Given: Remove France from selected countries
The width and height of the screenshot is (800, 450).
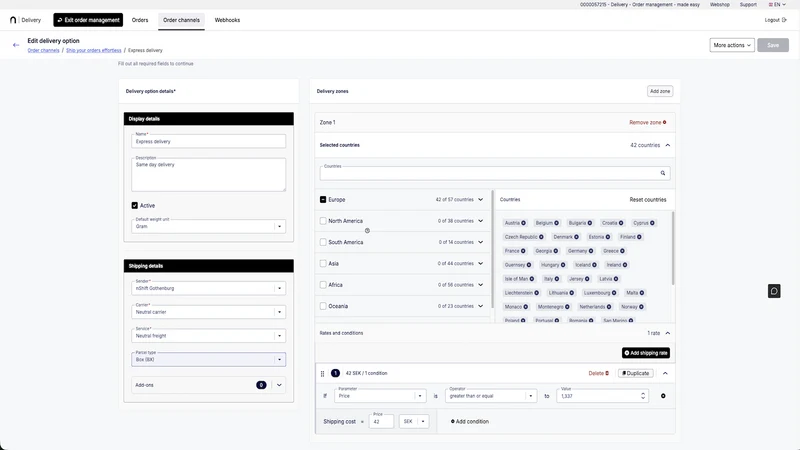Looking at the screenshot, I should click(x=523, y=251).
